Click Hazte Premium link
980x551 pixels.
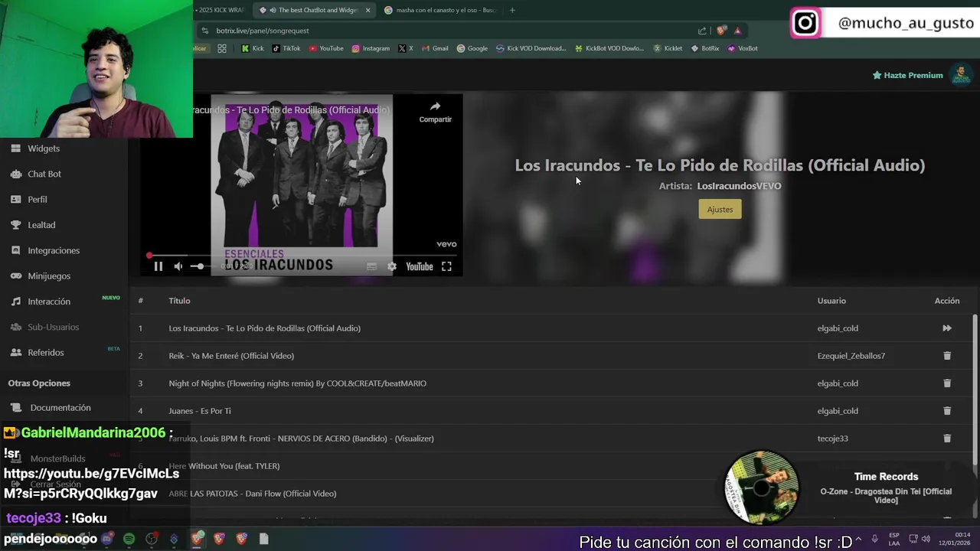[x=907, y=75]
